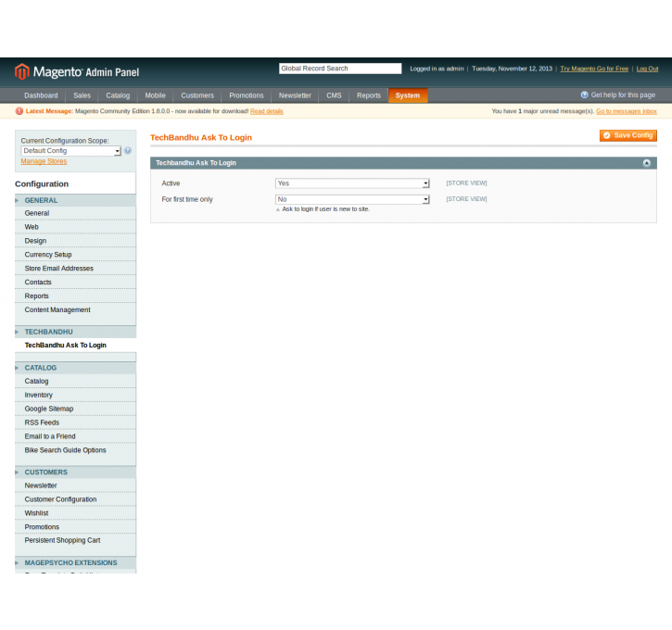Collapse the TECHBANDHU configuration group
The width and height of the screenshot is (672, 630).
[75, 332]
